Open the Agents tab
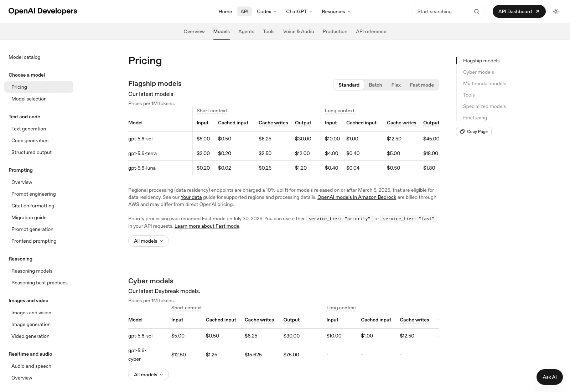 246,31
